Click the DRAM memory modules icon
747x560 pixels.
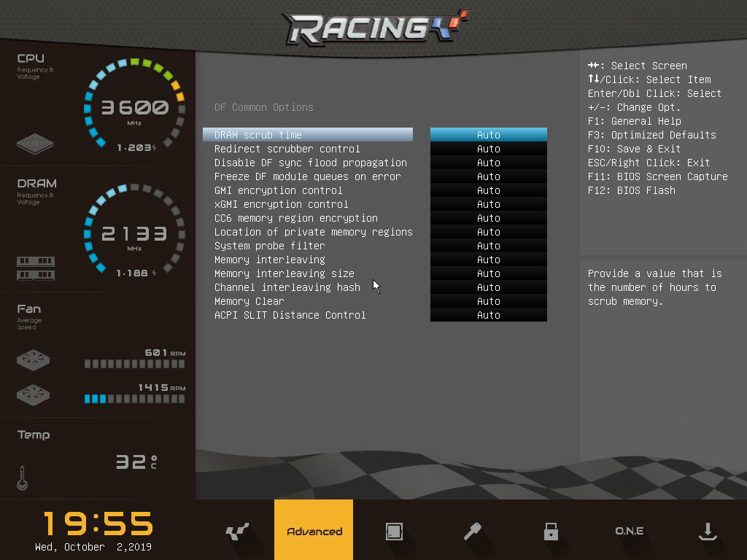36,268
